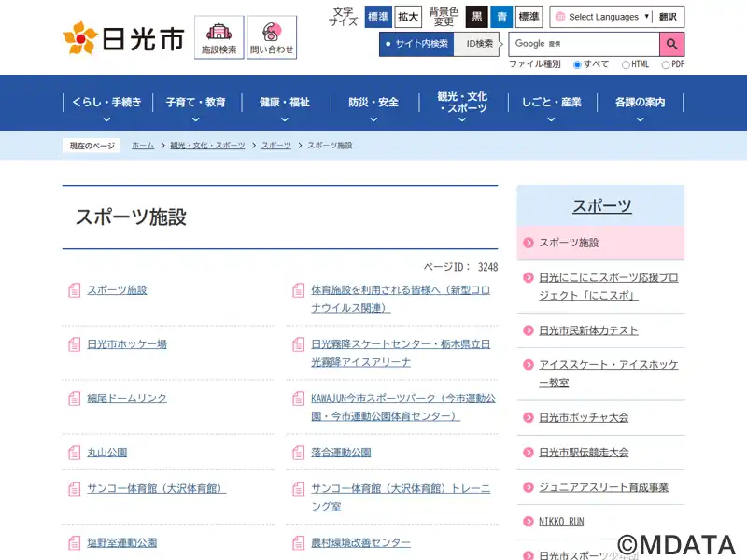Select the PDF file type radio
The width and height of the screenshot is (747, 560).
665,64
